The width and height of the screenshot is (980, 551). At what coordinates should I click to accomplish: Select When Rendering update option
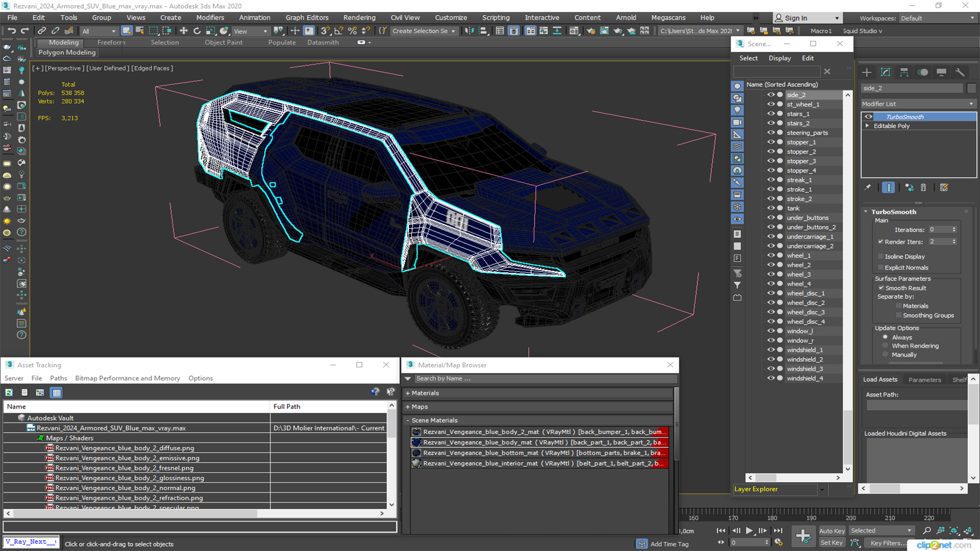885,346
